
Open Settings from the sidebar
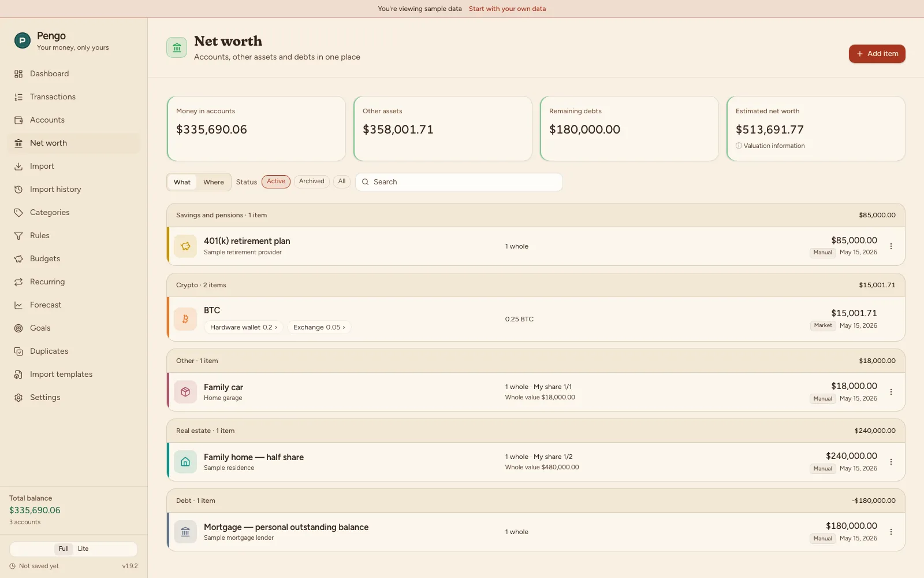click(x=74, y=398)
